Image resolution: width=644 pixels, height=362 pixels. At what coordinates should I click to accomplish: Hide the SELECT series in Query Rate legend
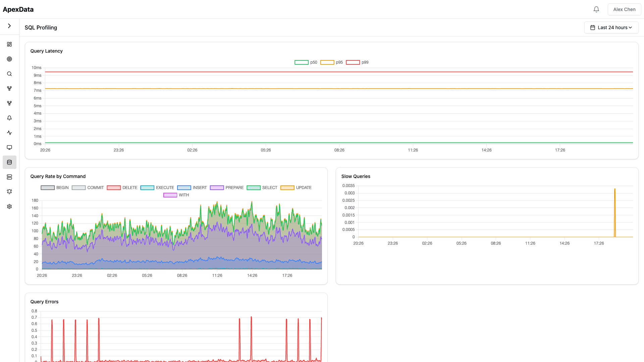coord(262,187)
